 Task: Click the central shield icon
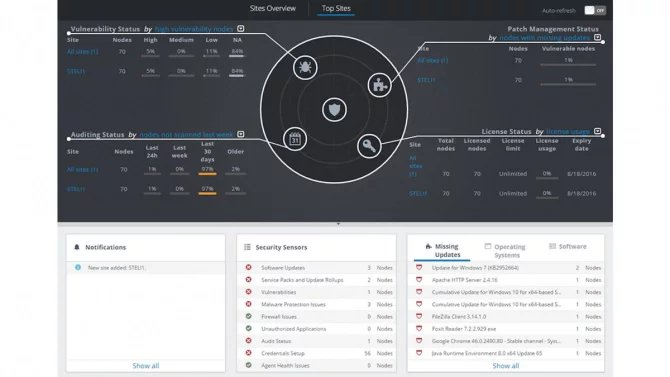(x=334, y=110)
